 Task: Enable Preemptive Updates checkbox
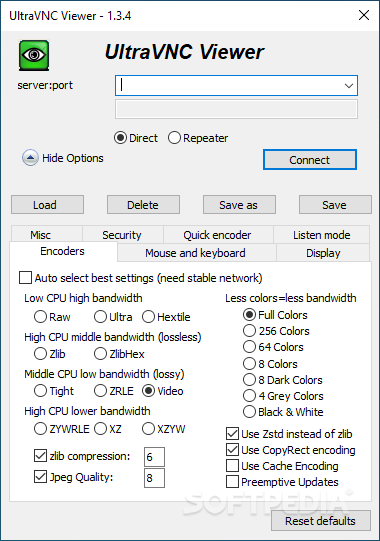pos(232,482)
